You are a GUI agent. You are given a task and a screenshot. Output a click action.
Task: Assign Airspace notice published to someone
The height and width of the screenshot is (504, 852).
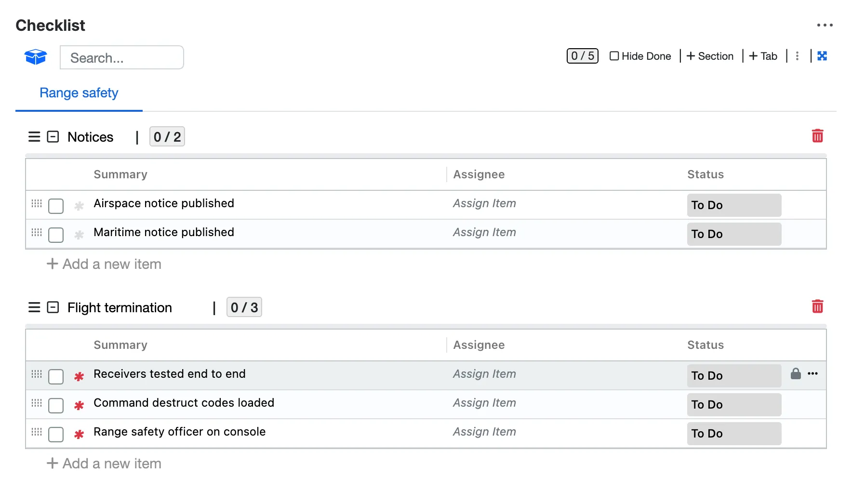[484, 203]
